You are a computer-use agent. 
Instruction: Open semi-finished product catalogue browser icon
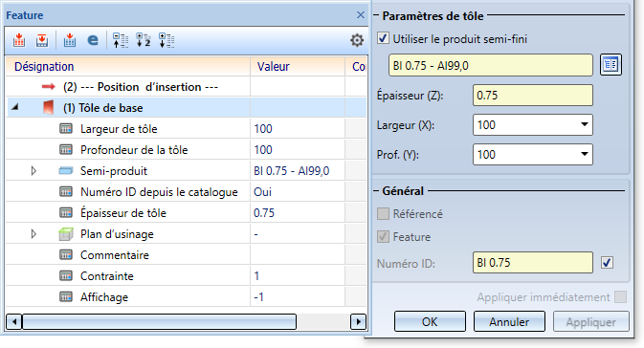tap(611, 64)
